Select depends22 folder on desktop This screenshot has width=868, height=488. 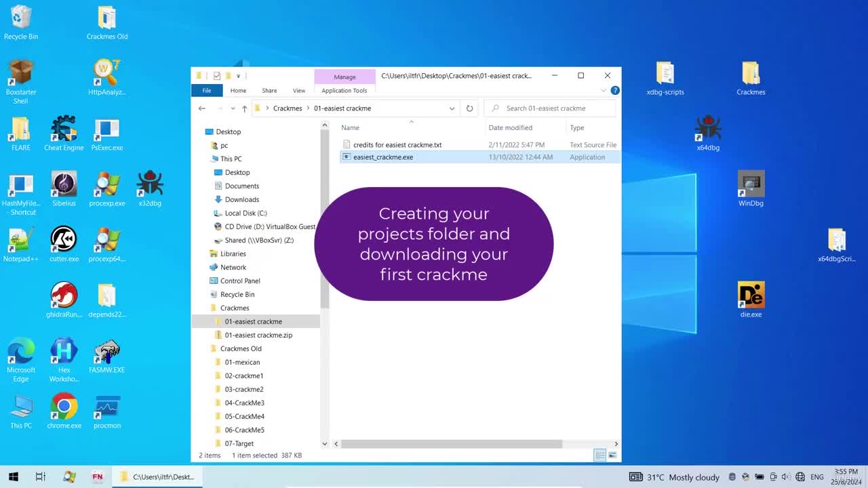(x=107, y=300)
